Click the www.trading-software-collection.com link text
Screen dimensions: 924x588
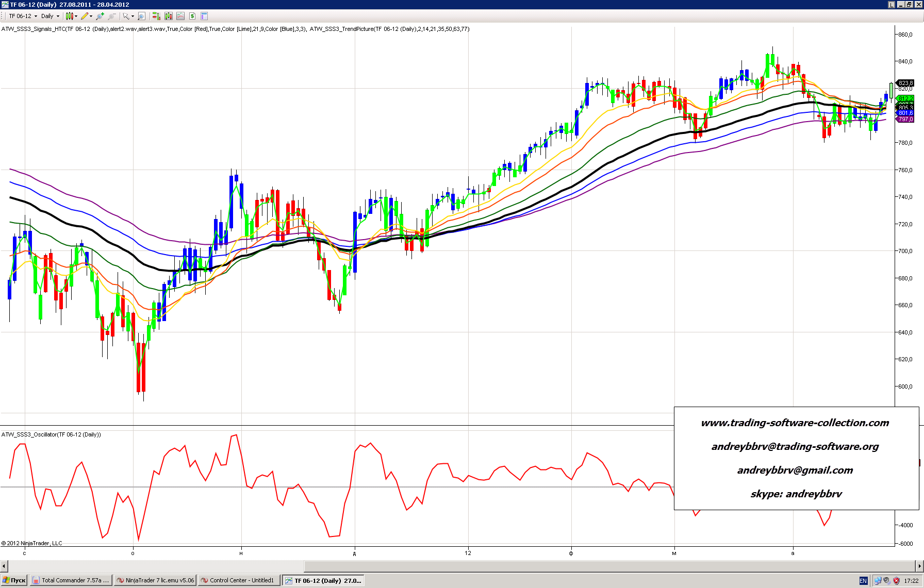tap(795, 423)
